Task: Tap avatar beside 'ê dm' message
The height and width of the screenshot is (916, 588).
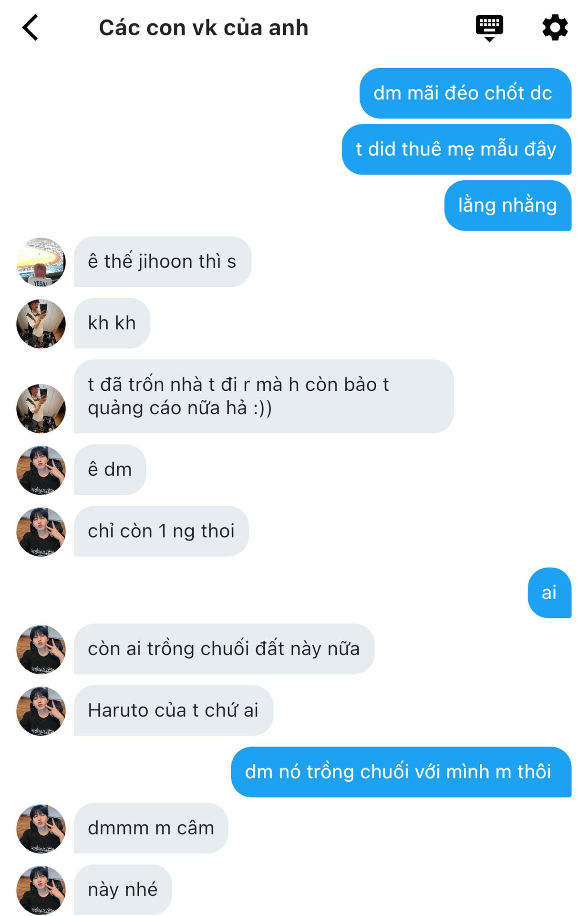Action: pos(41,470)
